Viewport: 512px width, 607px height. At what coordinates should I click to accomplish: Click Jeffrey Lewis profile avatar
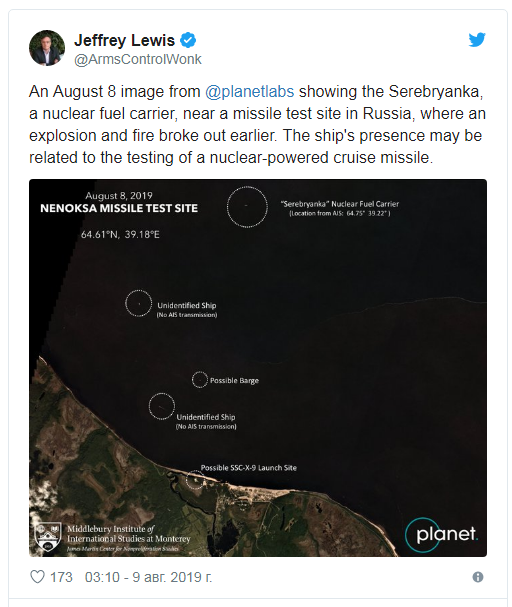(47, 48)
